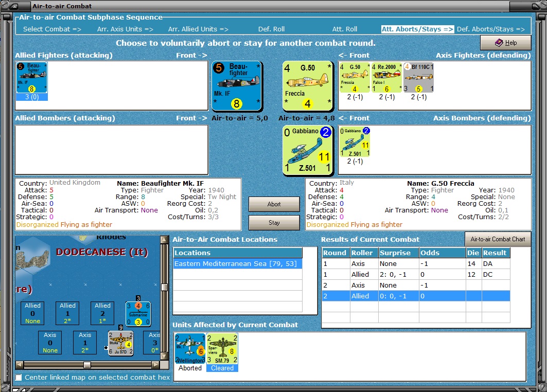
Task: Click the large Gabbiano Z.501 front bomber counter
Action: pyautogui.click(x=308, y=150)
